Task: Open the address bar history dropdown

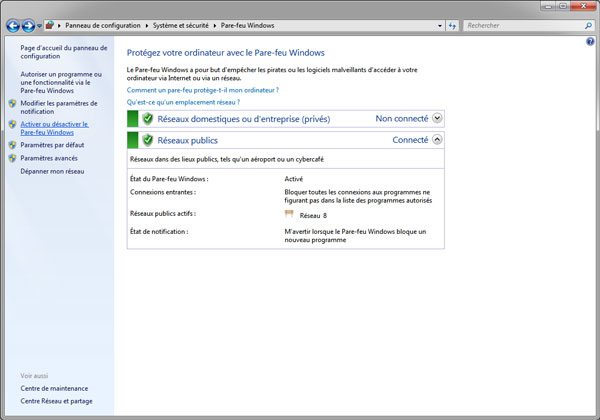Action: pyautogui.click(x=440, y=26)
